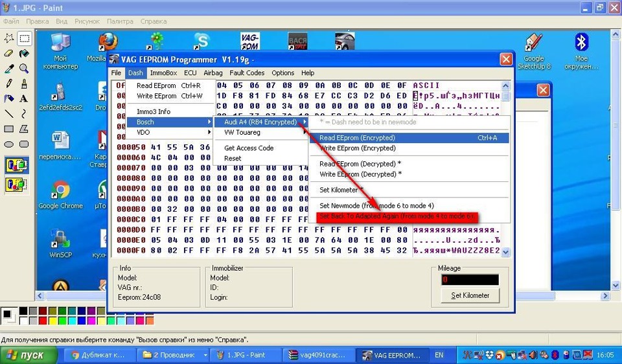Select the Text tool (letter A)
This screenshot has width=622, height=364.
[x=24, y=98]
